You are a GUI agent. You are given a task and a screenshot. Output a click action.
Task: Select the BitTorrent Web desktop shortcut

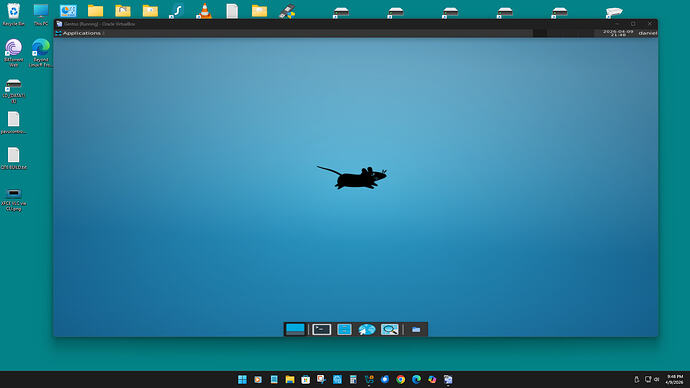14,53
